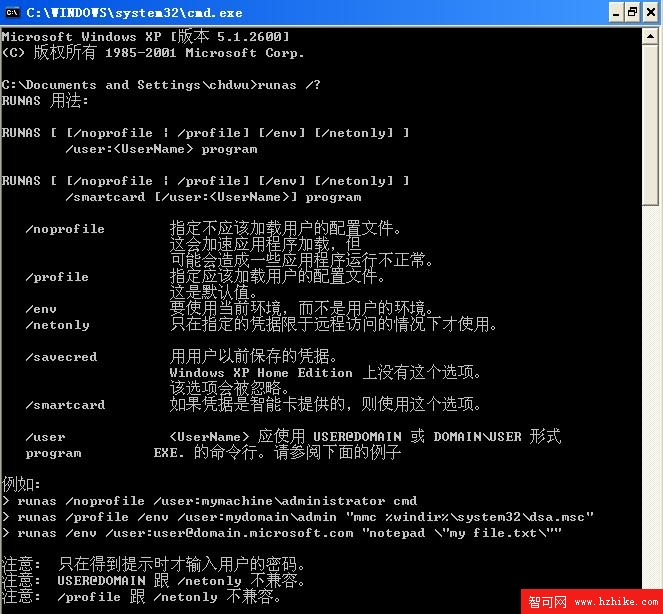Image resolution: width=663 pixels, height=614 pixels.
Task: Click the '/noprofile' option name
Action: [x=65, y=229]
